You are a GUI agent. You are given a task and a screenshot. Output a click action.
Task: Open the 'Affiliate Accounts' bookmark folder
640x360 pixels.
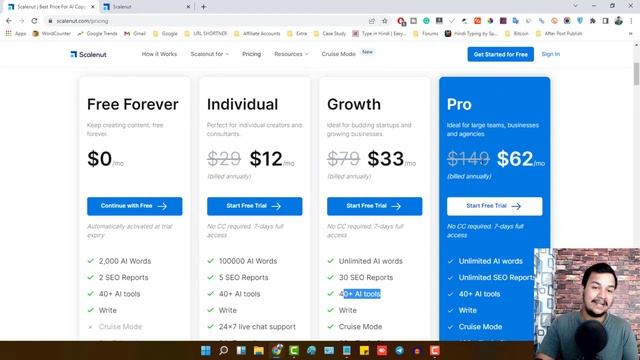click(257, 33)
